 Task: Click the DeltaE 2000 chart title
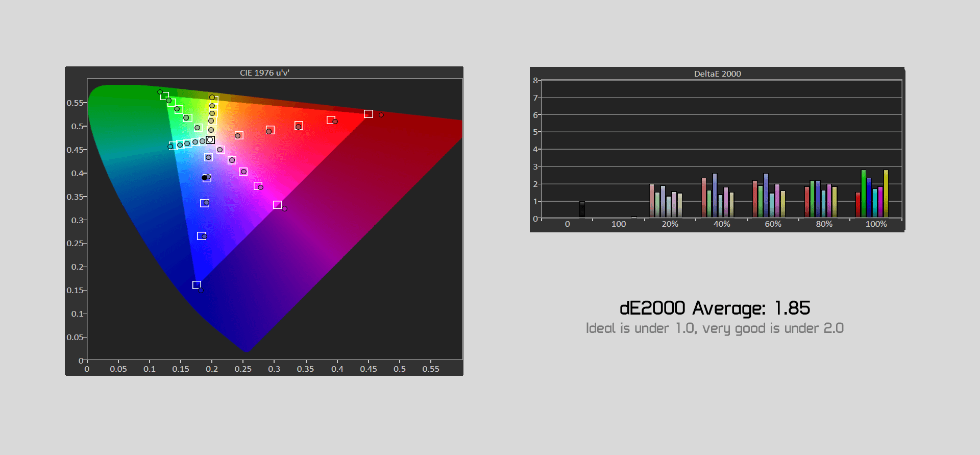[x=717, y=74]
